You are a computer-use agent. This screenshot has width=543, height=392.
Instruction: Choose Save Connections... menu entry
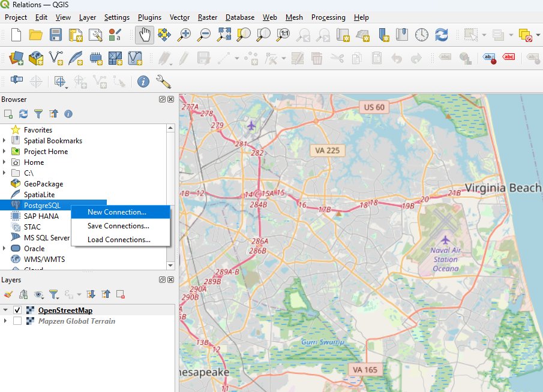click(x=121, y=226)
